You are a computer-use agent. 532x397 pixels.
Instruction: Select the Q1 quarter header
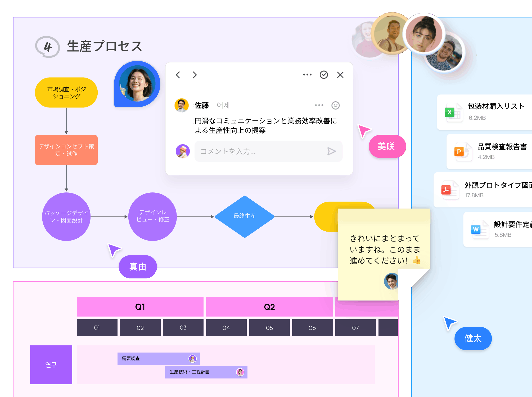[x=140, y=307]
